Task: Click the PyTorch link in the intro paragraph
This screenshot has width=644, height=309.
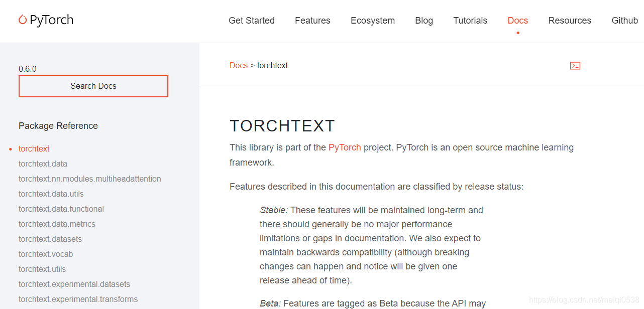Action: pos(345,147)
